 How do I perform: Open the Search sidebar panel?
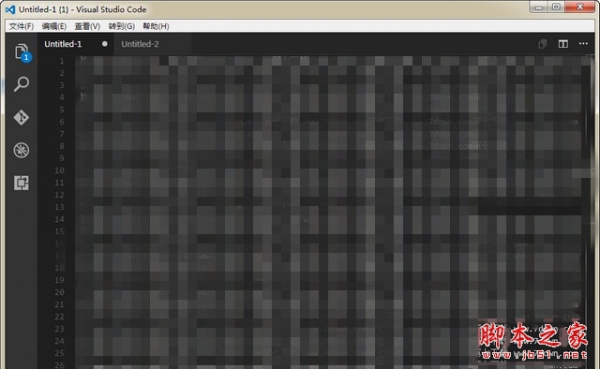(21, 84)
